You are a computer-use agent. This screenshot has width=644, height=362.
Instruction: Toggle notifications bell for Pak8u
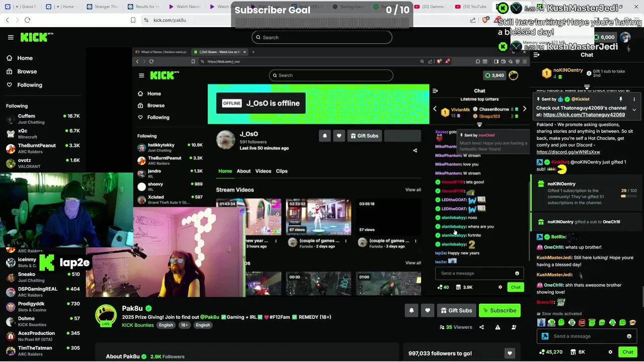pos(411,311)
